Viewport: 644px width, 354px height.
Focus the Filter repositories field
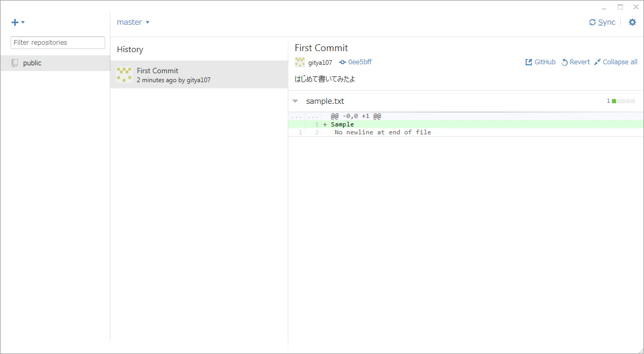58,43
